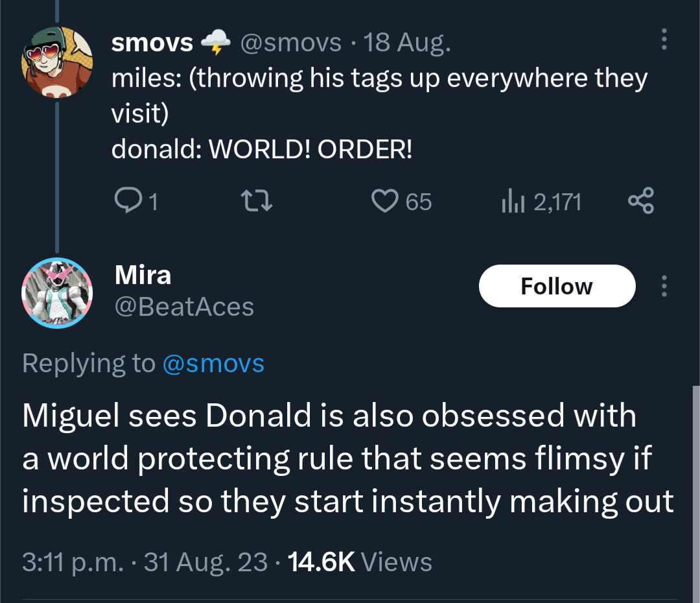Open smovs's tweet text about miles and donald
Image resolution: width=700 pixels, height=603 pixels.
pos(379,114)
